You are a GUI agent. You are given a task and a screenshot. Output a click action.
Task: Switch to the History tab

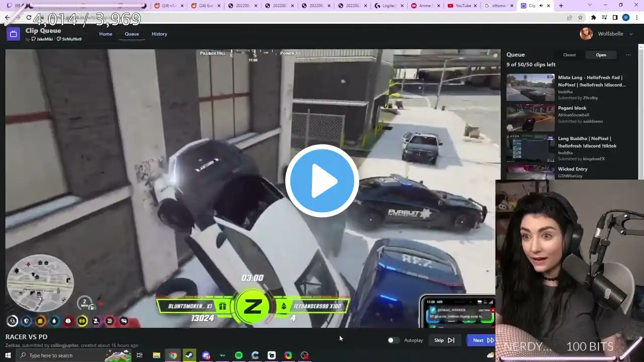click(x=159, y=34)
